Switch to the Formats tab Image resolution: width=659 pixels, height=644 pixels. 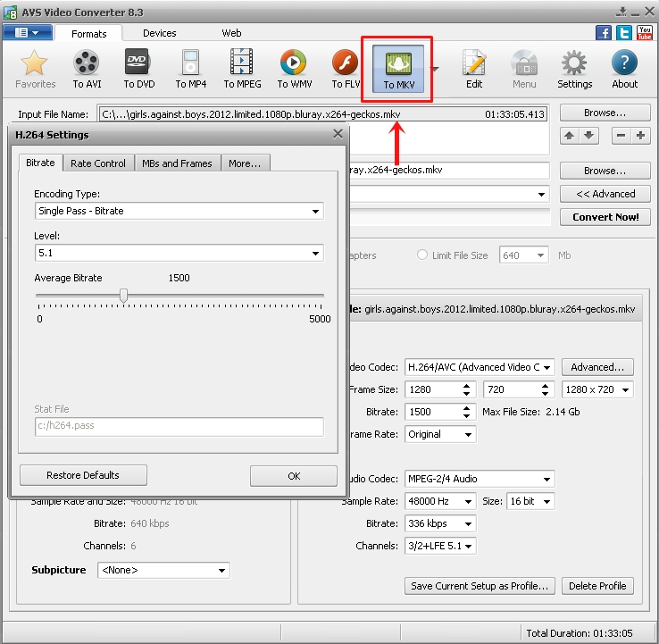tap(88, 34)
